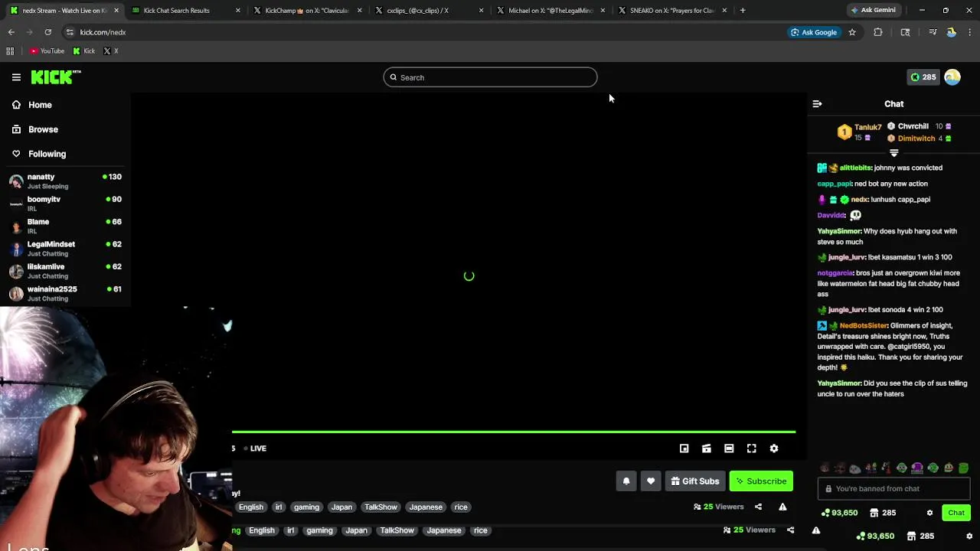The height and width of the screenshot is (551, 980).
Task: Open the video player settings gear
Action: 774,448
